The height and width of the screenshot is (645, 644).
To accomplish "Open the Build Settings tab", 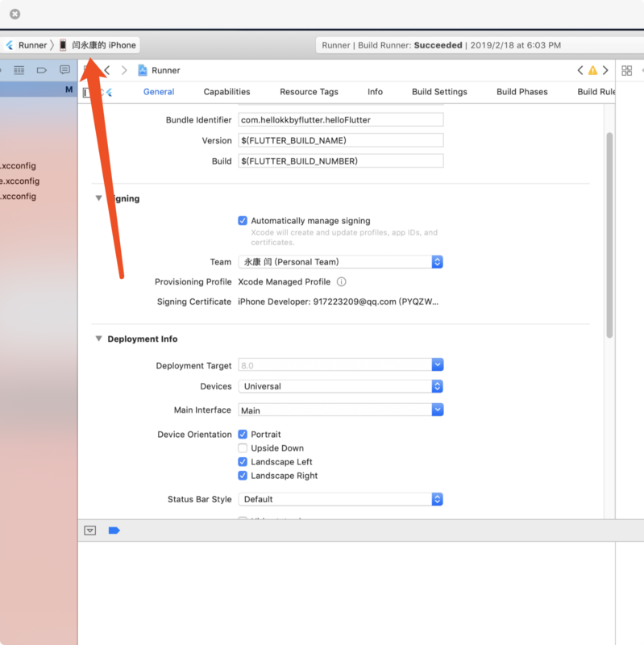I will (439, 92).
